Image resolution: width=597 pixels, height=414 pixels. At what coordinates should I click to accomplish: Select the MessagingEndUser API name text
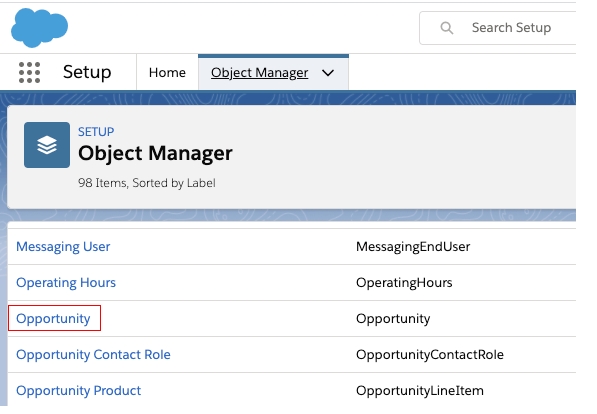tap(413, 246)
